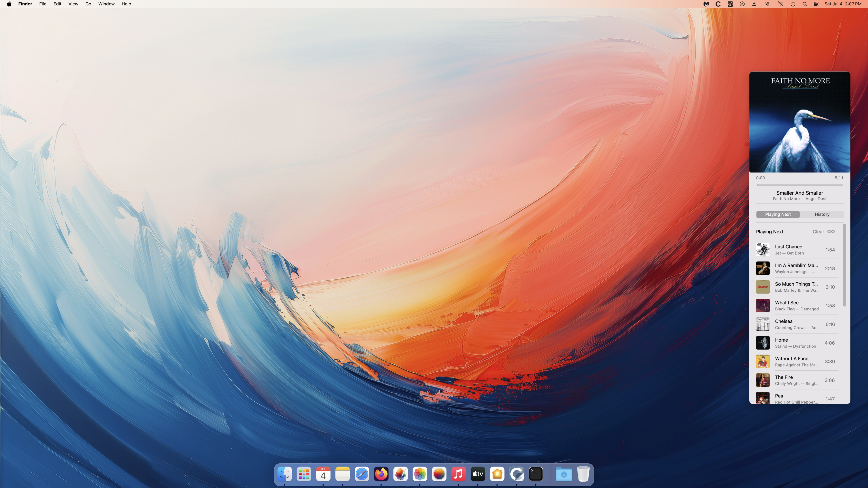
Task: Open the fan control menu bar icon
Action: 730,4
